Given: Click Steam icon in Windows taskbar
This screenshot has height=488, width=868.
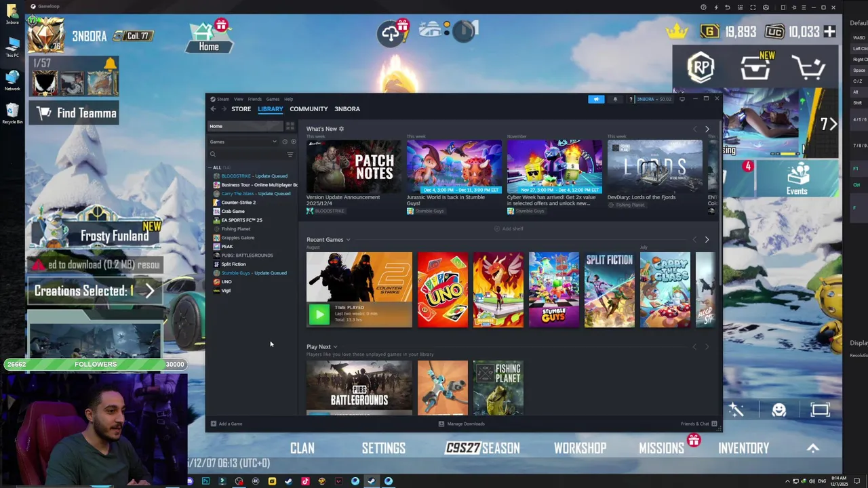Looking at the screenshot, I should pos(371,481).
